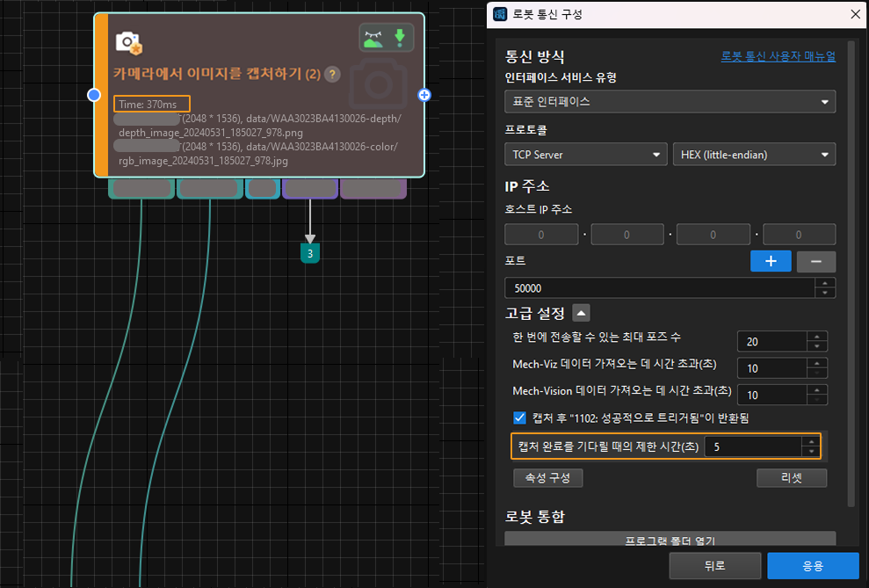This screenshot has height=588, width=869.
Task: Remove a port with the minus button
Action: 815,261
